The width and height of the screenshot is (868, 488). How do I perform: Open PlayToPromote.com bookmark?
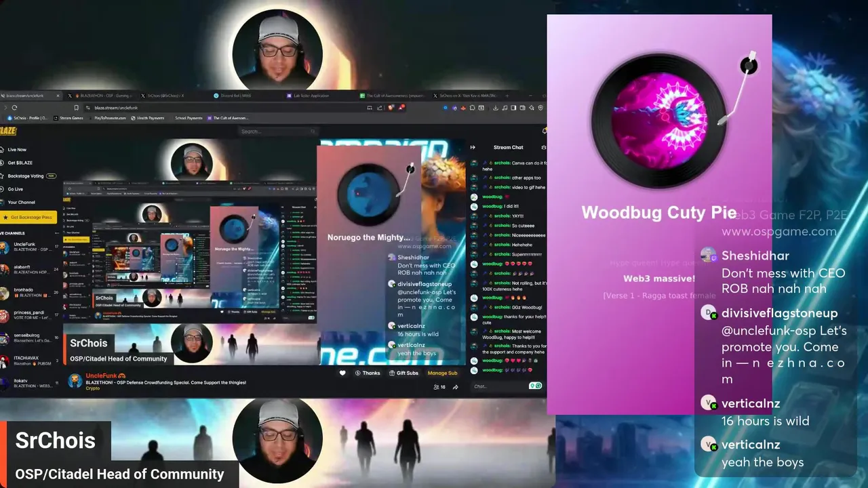point(109,118)
